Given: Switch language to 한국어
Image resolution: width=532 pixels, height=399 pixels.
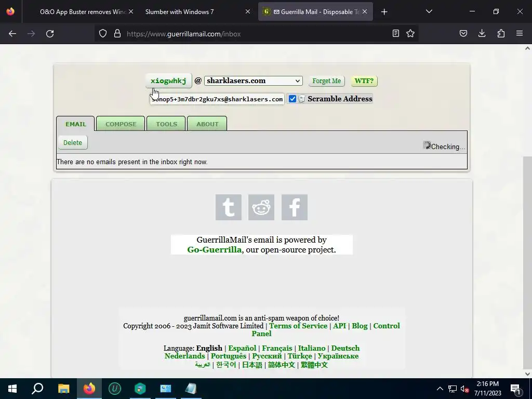Looking at the screenshot, I should point(226,365).
